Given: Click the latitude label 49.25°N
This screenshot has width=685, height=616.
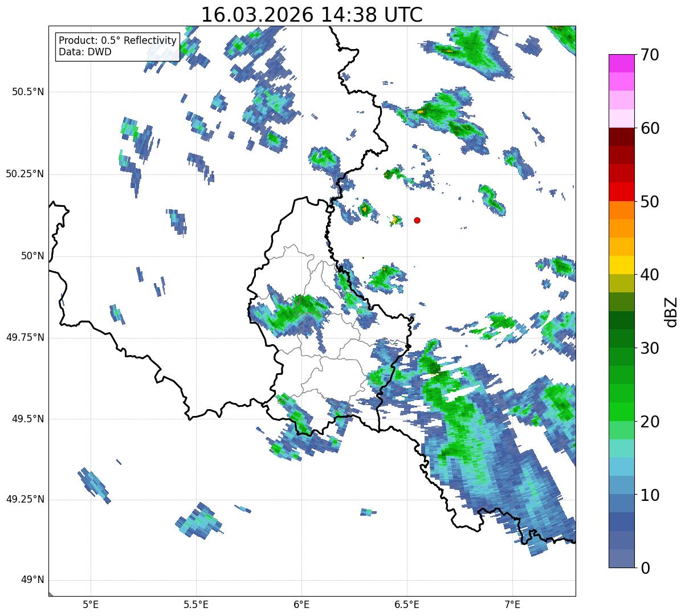Looking at the screenshot, I should click(x=25, y=500).
